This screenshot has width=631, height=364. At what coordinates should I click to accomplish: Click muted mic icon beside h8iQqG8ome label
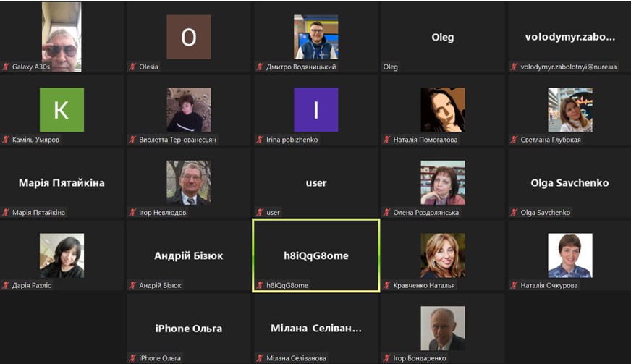(260, 285)
